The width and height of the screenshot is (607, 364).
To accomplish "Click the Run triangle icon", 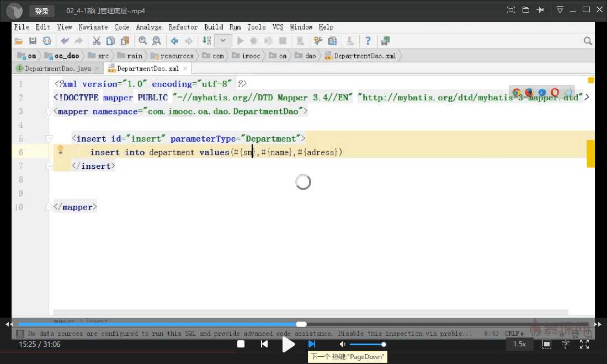I will pyautogui.click(x=240, y=41).
